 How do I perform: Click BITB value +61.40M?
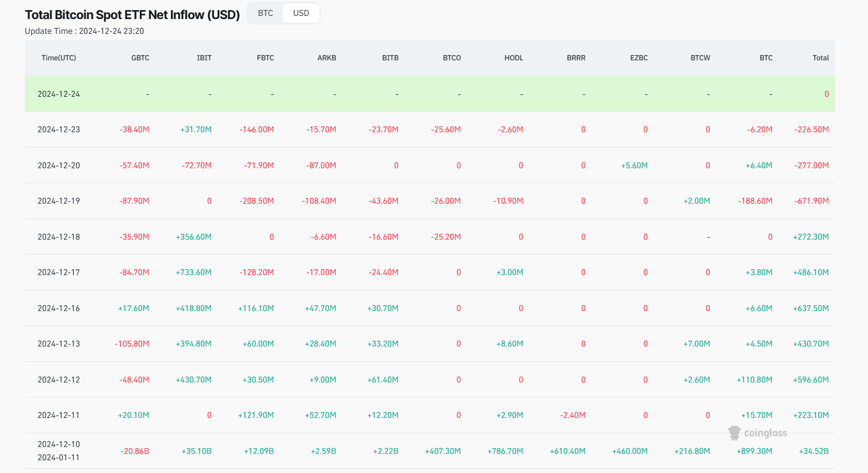pyautogui.click(x=383, y=380)
